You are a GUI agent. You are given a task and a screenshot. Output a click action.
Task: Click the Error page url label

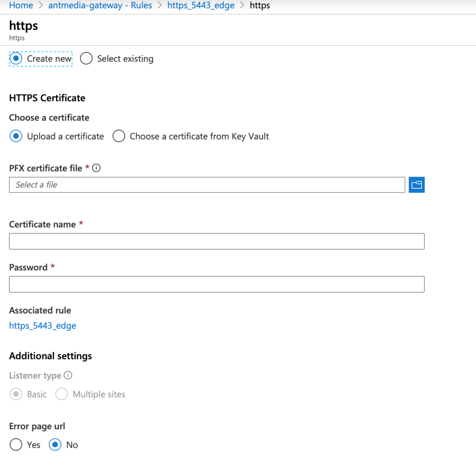(37, 426)
